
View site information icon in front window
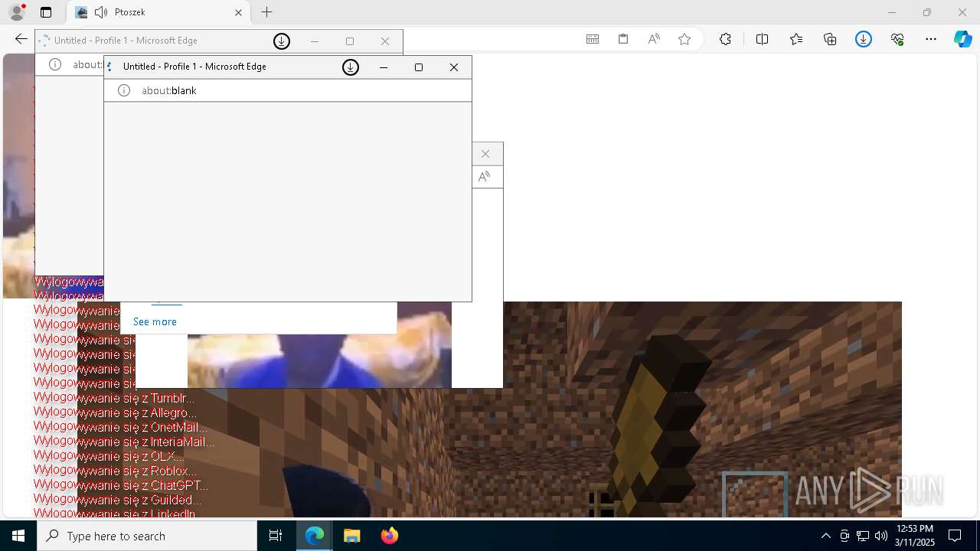coord(124,90)
